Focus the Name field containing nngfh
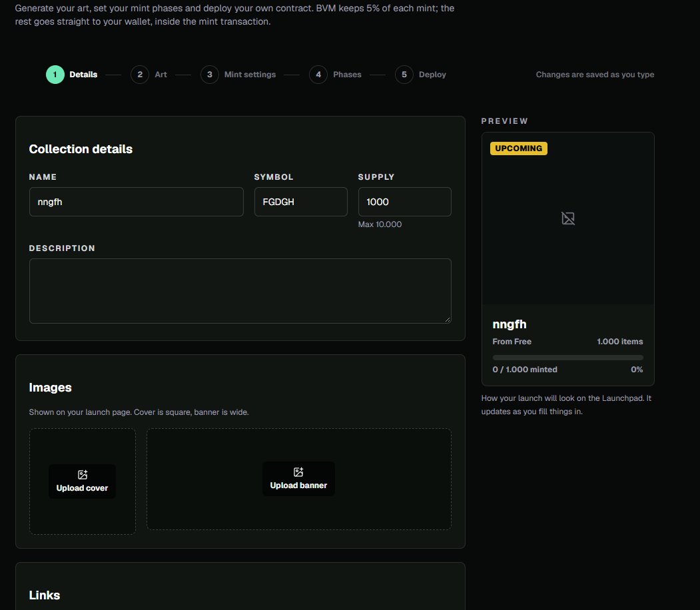This screenshot has height=610, width=700. 136,202
